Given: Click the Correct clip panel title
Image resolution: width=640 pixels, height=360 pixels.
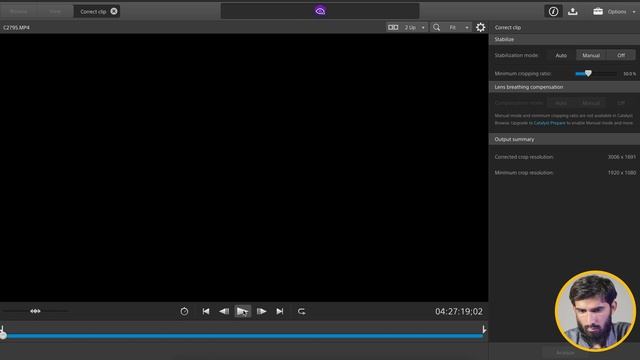Looking at the screenshot, I should (508, 28).
